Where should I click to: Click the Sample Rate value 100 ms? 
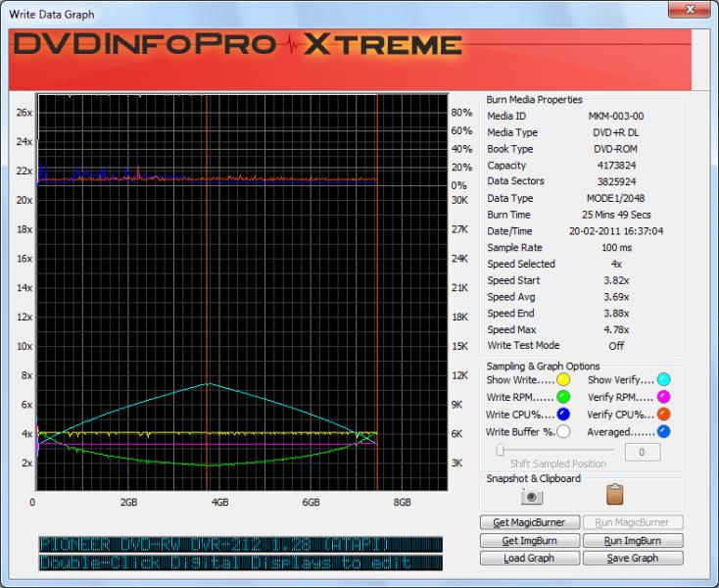(x=616, y=248)
